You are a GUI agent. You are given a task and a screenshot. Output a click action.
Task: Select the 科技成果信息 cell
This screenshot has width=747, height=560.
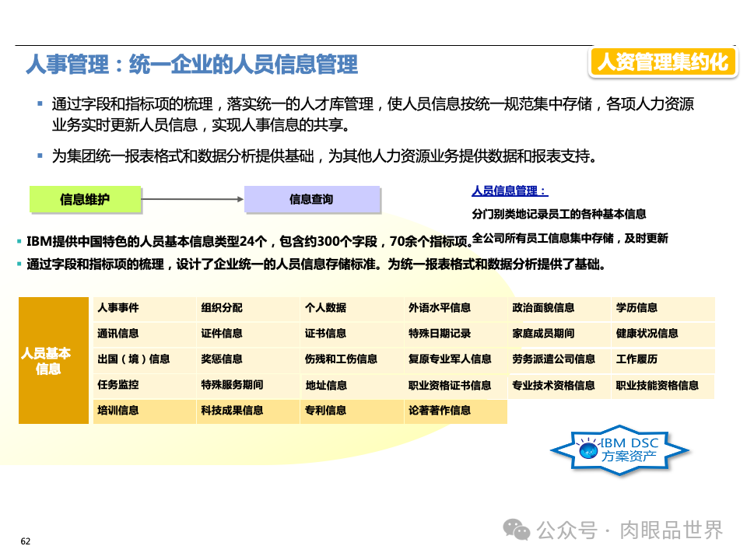pyautogui.click(x=247, y=411)
